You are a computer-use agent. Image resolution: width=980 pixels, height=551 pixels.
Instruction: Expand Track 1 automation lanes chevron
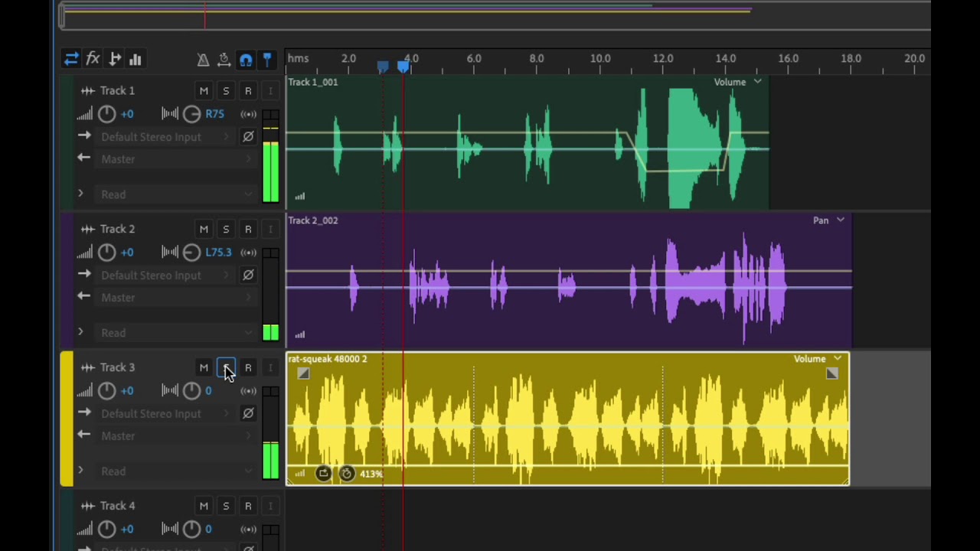[x=80, y=194]
